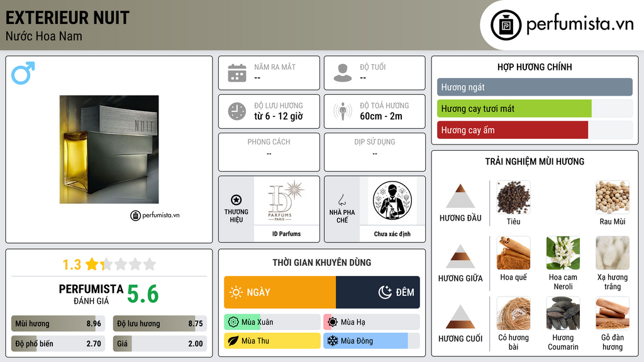This screenshot has width=644, height=362.
Task: Click the calendar icon for release year
Action: point(237,73)
